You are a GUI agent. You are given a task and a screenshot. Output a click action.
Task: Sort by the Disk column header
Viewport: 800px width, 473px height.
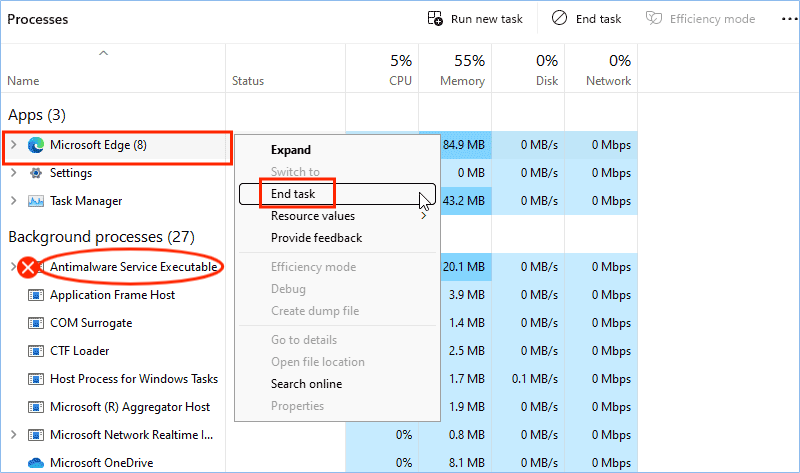coord(547,81)
